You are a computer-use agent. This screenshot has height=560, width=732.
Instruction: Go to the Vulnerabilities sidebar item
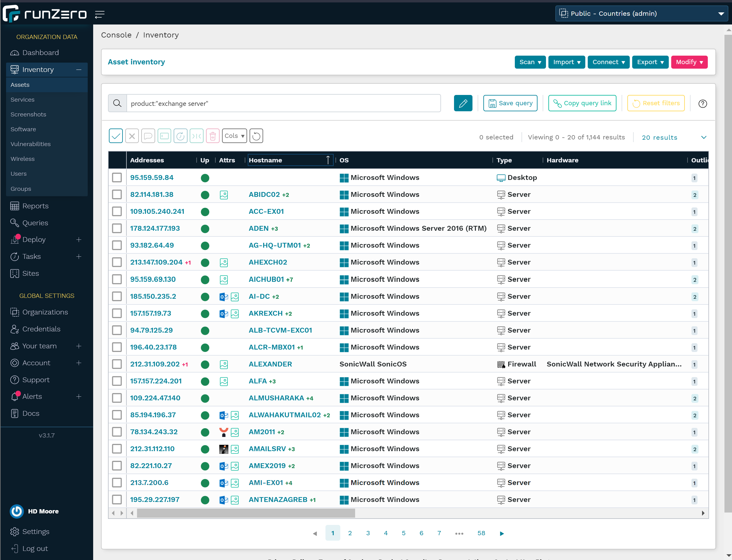[30, 144]
